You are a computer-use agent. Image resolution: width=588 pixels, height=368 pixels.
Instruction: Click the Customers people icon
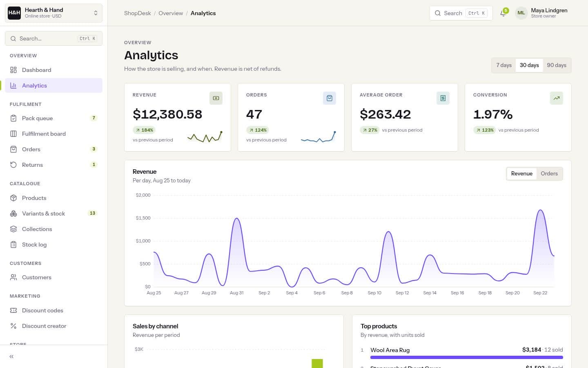point(13,277)
